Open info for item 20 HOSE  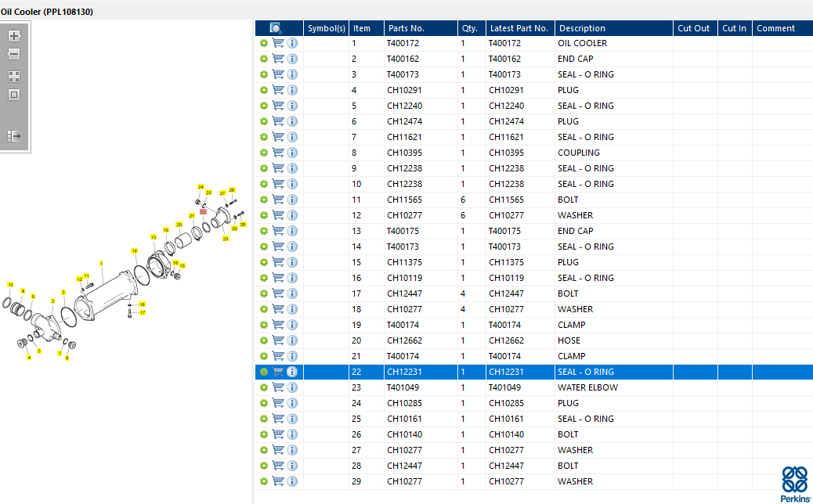pyautogui.click(x=292, y=340)
